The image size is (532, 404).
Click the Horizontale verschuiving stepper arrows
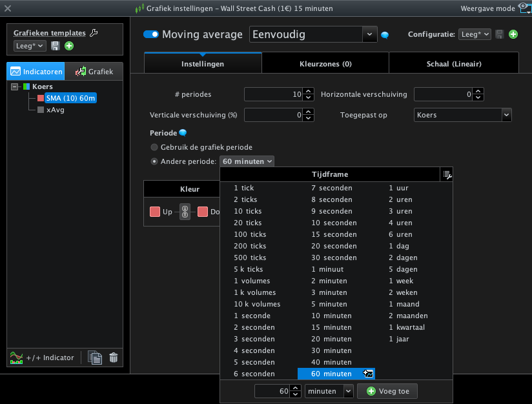pyautogui.click(x=478, y=94)
